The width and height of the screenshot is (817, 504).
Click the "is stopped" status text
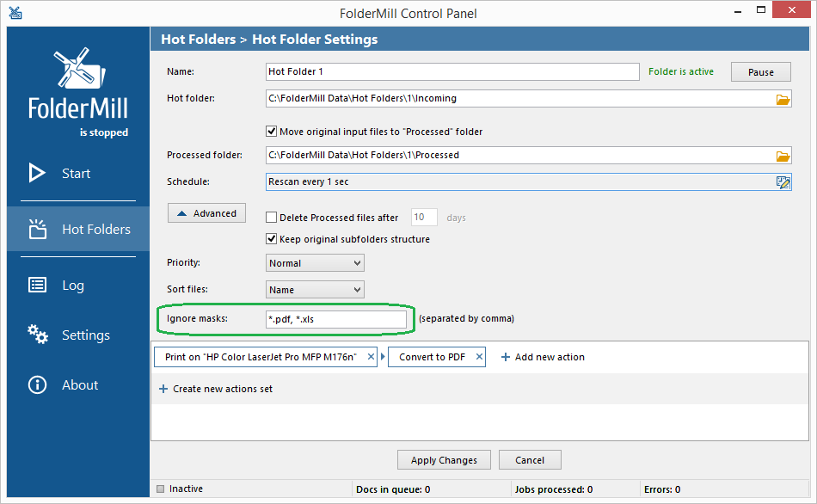[104, 132]
